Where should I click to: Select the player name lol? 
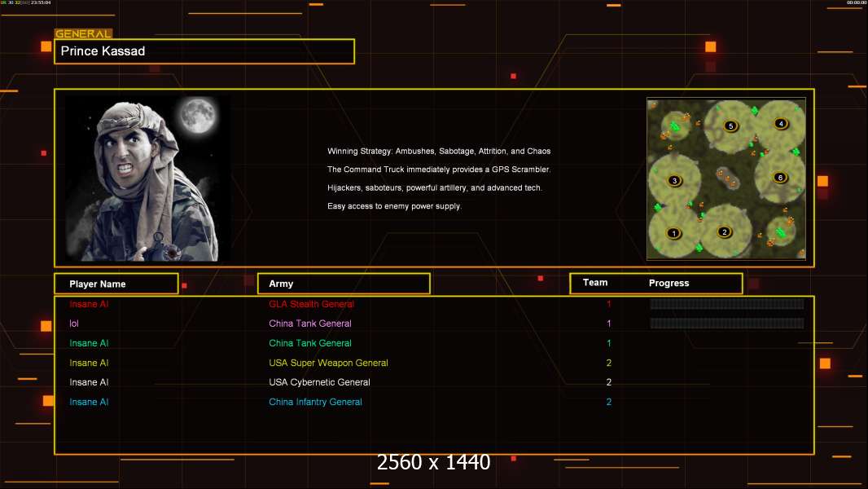point(73,324)
